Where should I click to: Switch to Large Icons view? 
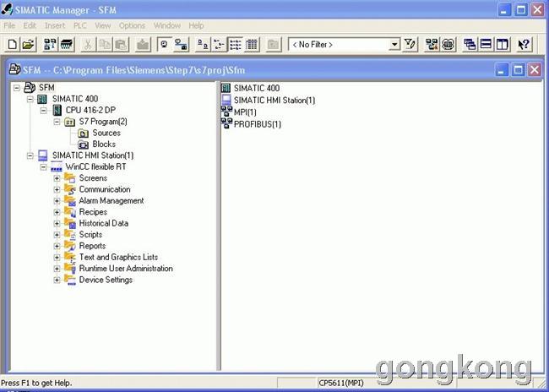coord(203,45)
